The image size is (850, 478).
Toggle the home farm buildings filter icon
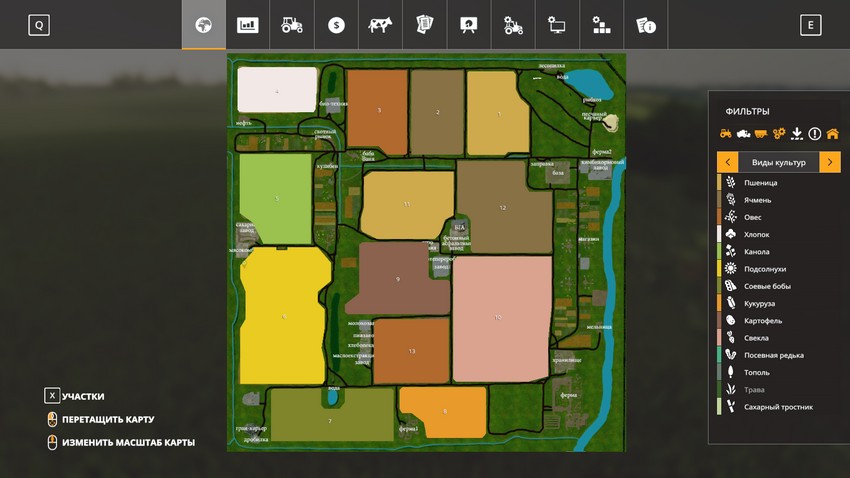[x=832, y=133]
